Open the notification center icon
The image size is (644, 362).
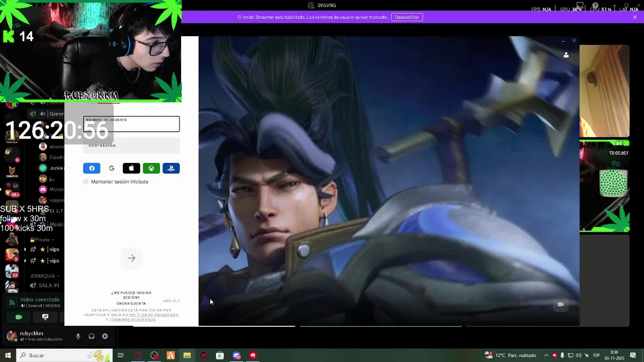click(x=633, y=355)
